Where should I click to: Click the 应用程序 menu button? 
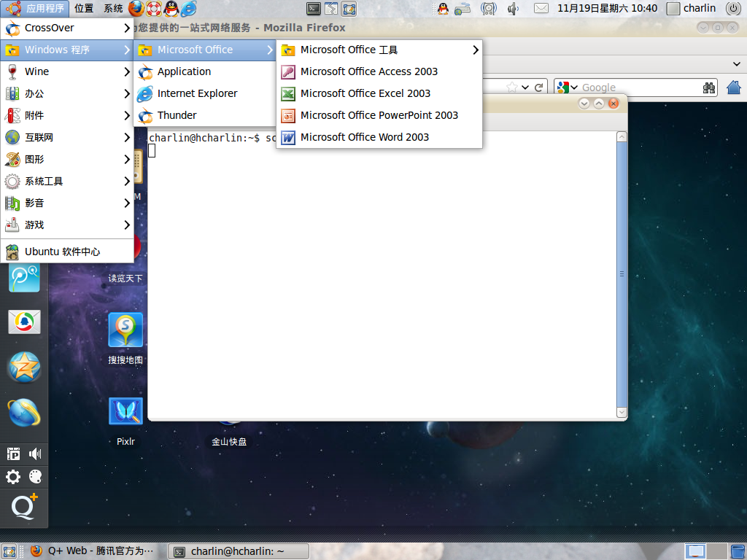(35, 8)
